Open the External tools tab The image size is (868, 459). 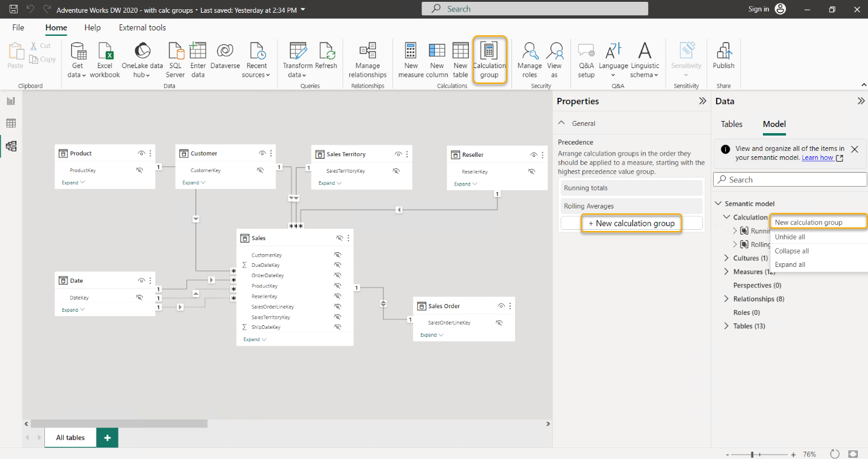[x=142, y=27]
